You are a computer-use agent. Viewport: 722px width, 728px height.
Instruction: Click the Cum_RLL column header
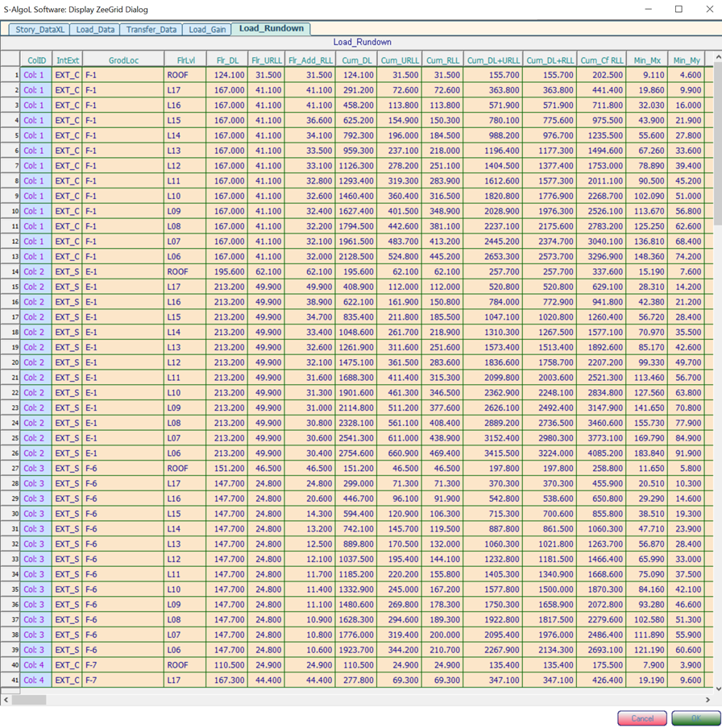(442, 60)
